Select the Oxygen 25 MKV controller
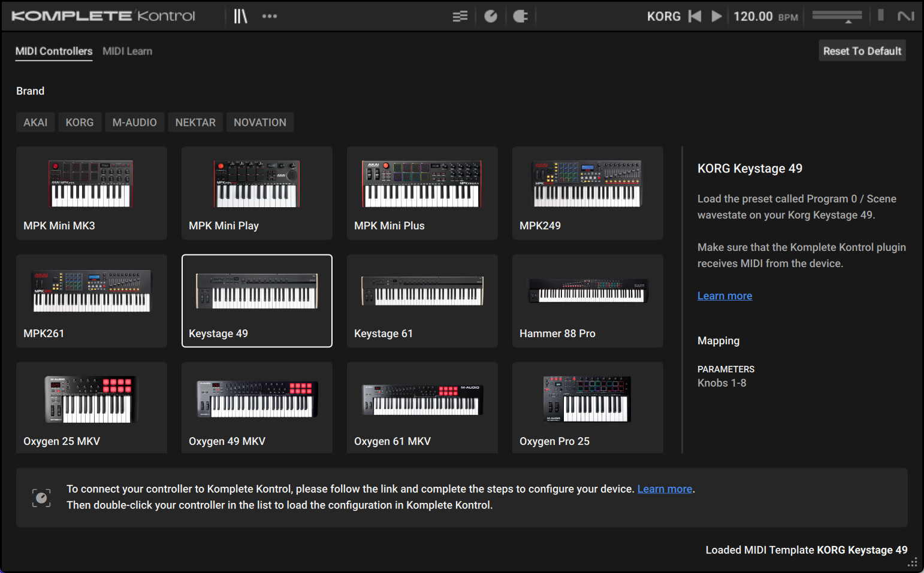 pyautogui.click(x=92, y=408)
